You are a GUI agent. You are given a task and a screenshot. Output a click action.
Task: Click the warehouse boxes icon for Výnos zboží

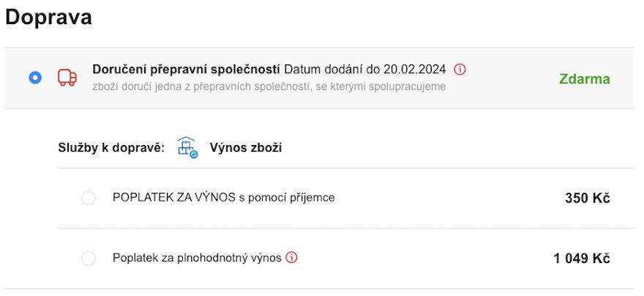pyautogui.click(x=187, y=147)
